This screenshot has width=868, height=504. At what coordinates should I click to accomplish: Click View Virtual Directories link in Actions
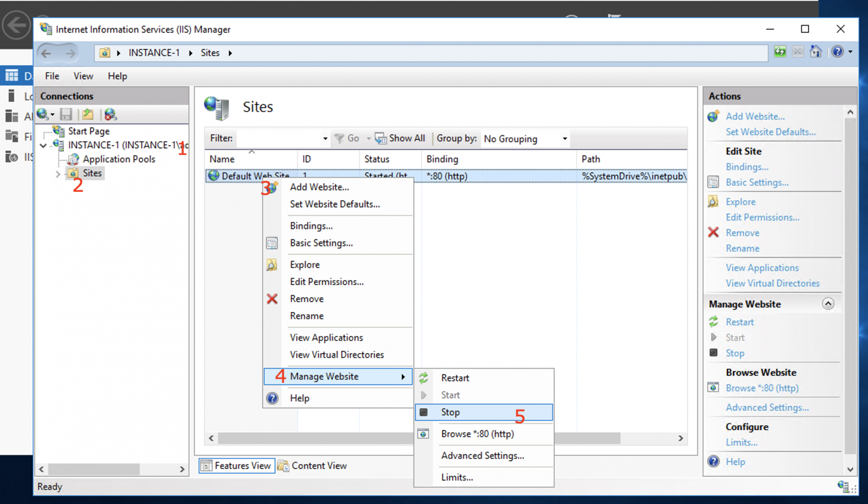(773, 283)
